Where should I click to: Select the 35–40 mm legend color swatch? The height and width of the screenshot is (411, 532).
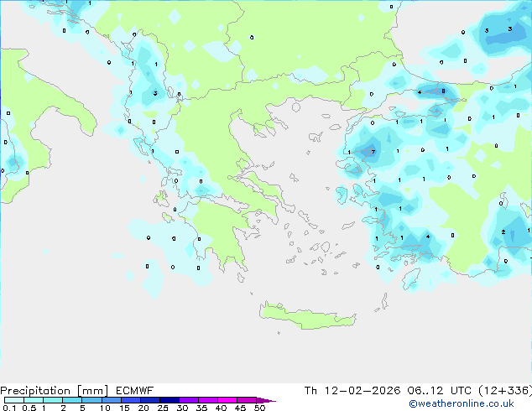point(208,400)
